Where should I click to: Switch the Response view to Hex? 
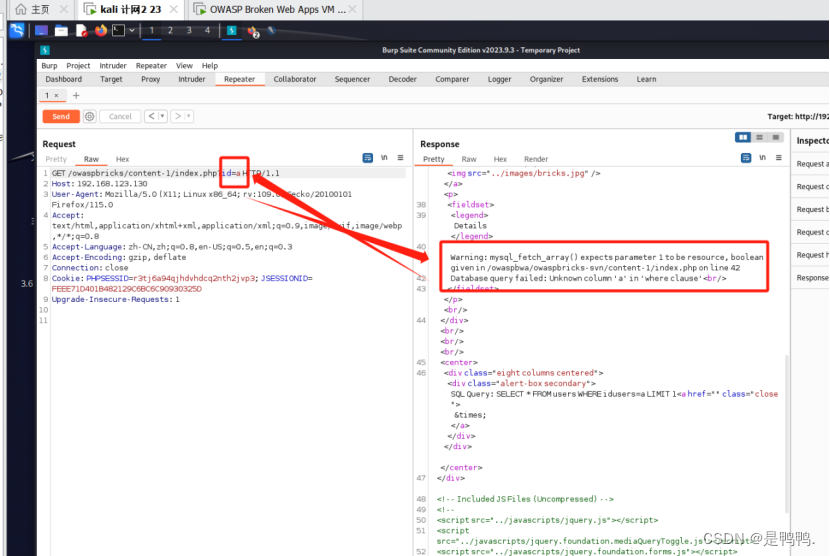(500, 159)
